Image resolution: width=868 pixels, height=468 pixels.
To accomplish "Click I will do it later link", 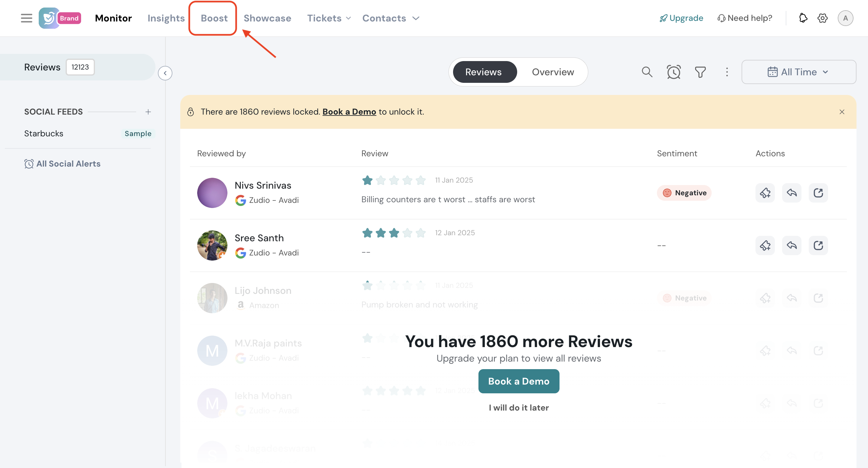I will 519,408.
